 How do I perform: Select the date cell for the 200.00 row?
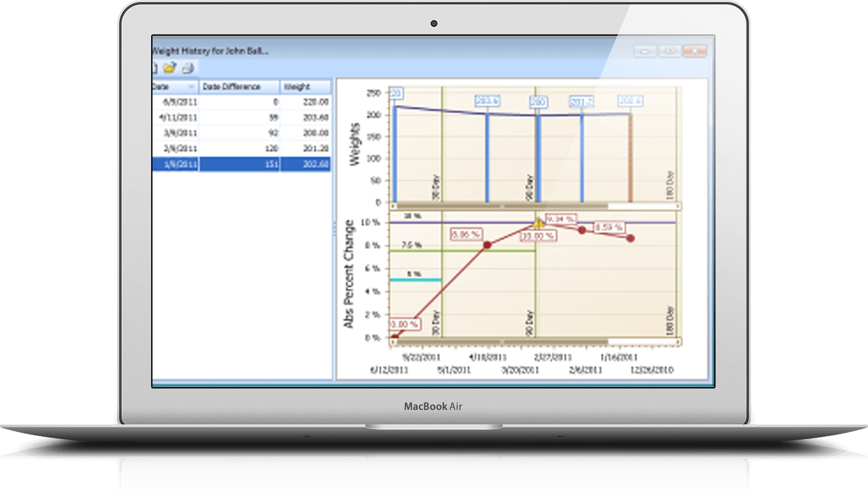tap(176, 133)
